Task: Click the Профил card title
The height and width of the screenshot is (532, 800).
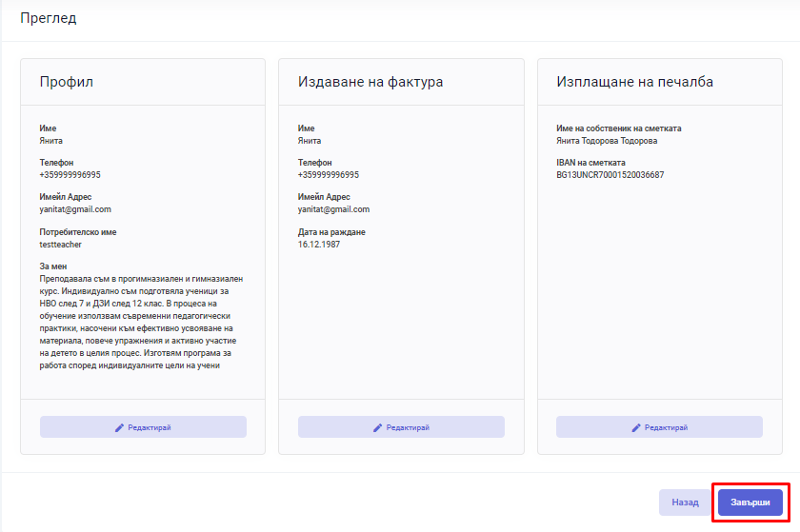Action: [67, 82]
